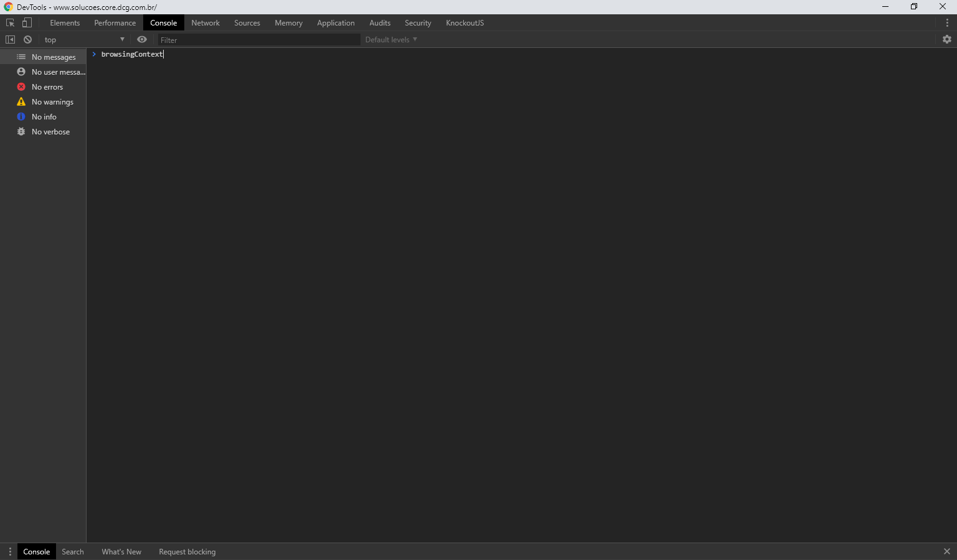Viewport: 957px width, 560px height.
Task: Open the Request blocking drawer tab
Action: tap(187, 552)
